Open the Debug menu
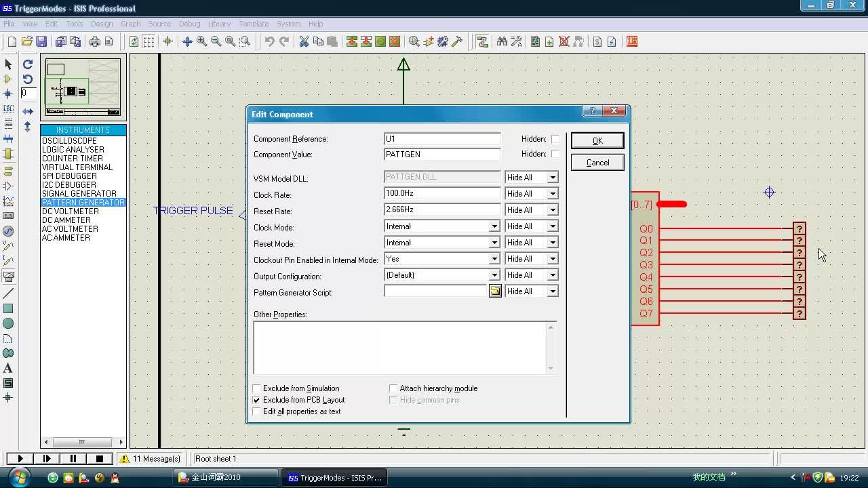Screen dimensions: 868x488 [x=189, y=24]
